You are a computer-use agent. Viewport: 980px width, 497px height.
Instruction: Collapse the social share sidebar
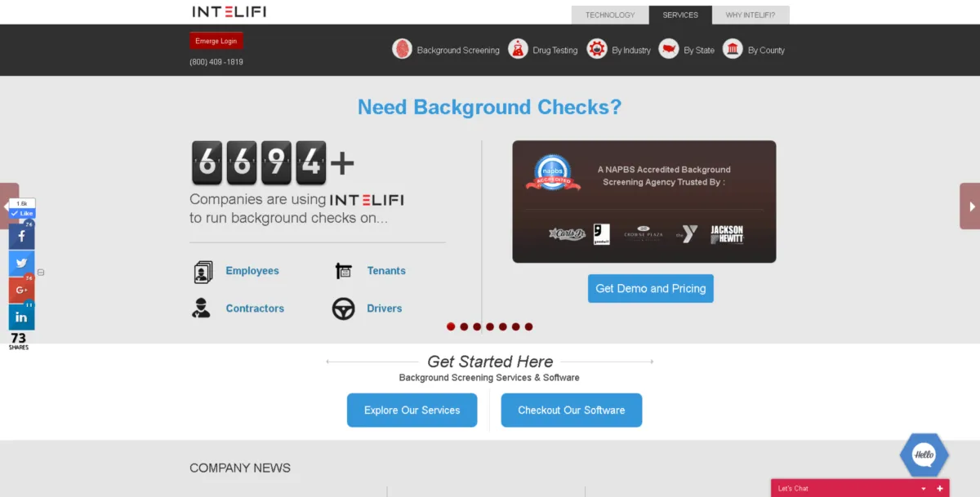[x=41, y=273]
